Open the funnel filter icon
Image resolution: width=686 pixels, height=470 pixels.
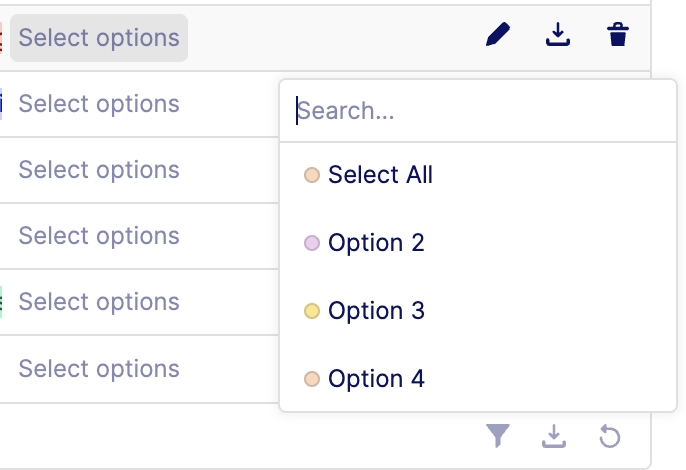[498, 436]
